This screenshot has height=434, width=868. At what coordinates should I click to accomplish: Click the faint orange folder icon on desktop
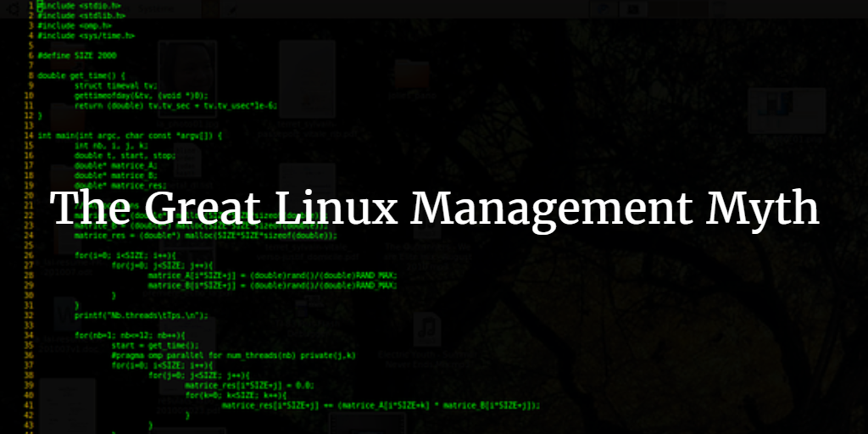pyautogui.click(x=412, y=75)
